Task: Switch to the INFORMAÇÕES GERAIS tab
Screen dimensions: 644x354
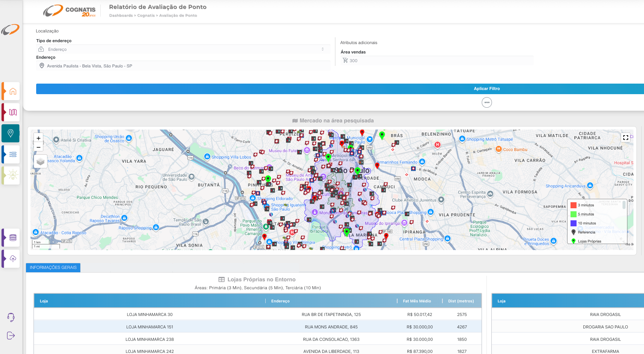Action: tap(53, 267)
